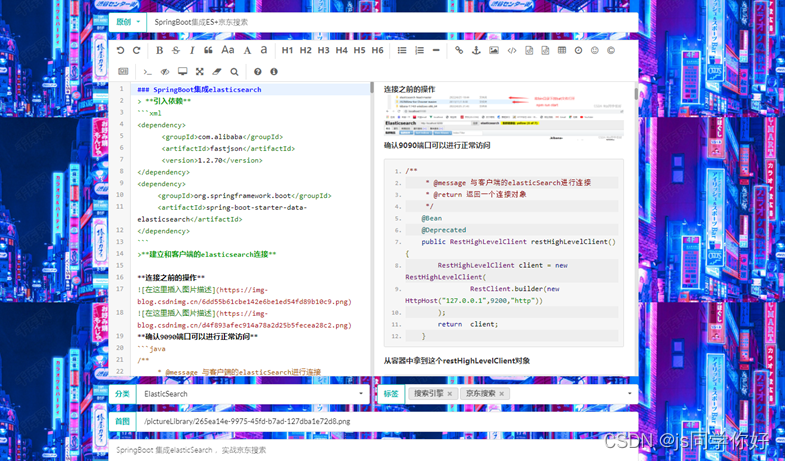Viewport: 785px width, 461px height.
Task: Insert an H5 heading
Action: 359,50
